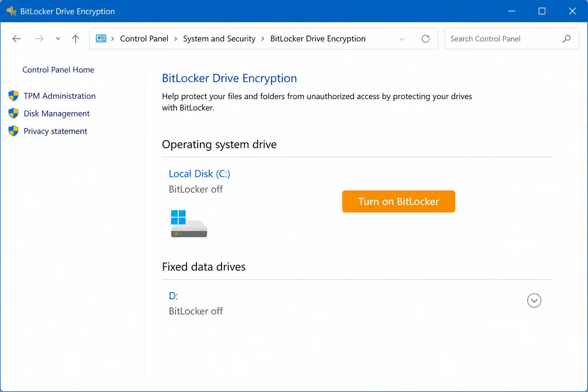The width and height of the screenshot is (588, 392).
Task: Go up one level with up arrow
Action: pyautogui.click(x=75, y=39)
